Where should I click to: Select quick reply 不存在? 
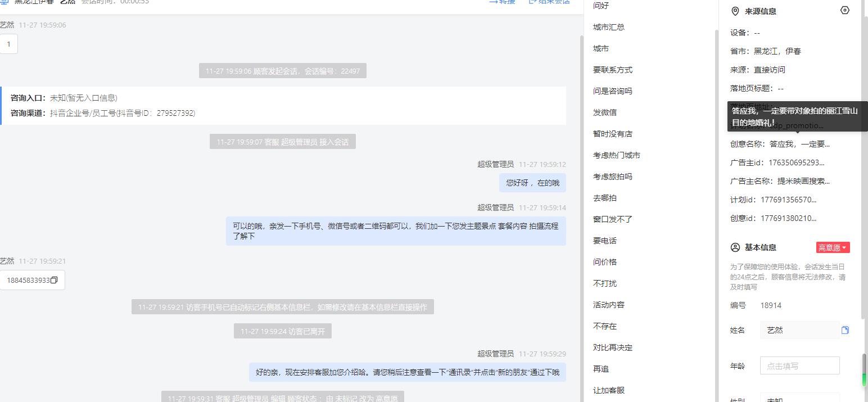(x=605, y=326)
